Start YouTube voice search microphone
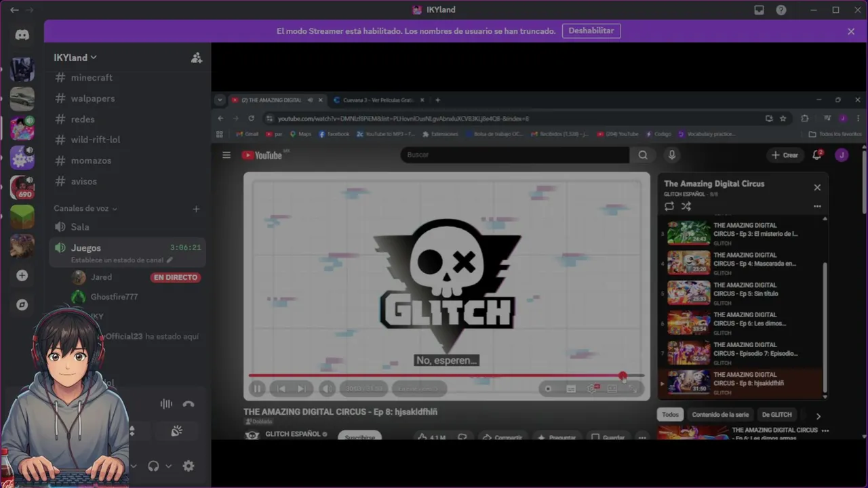 coord(671,155)
